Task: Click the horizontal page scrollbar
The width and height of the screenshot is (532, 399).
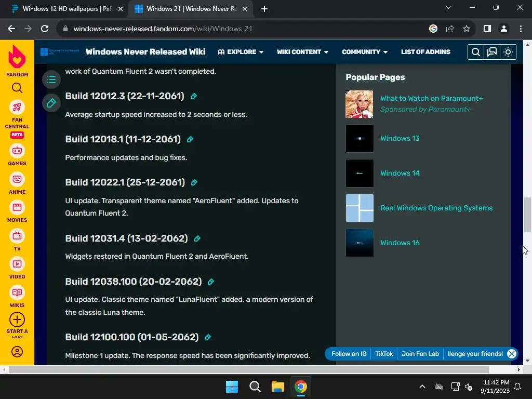Action: click(x=248, y=369)
